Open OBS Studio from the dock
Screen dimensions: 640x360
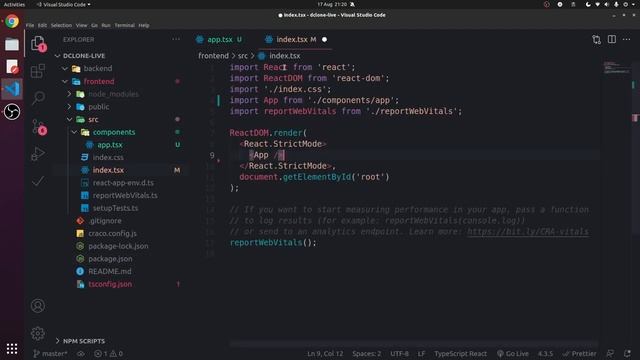(12, 111)
